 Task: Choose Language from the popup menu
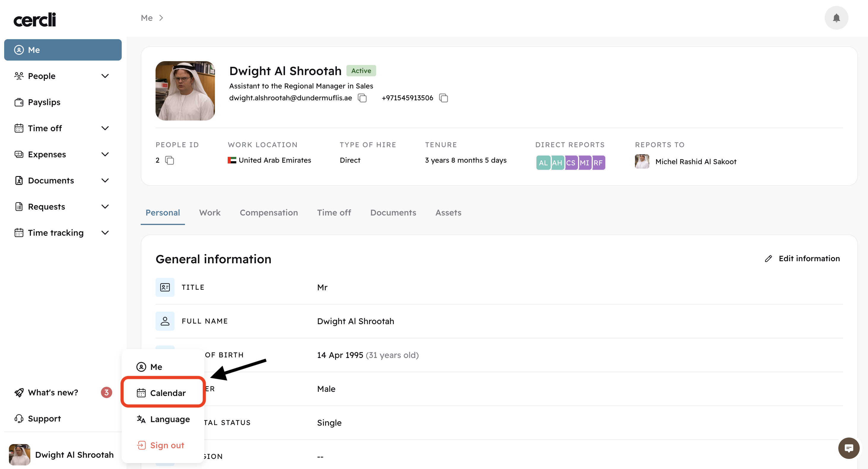[163, 419]
